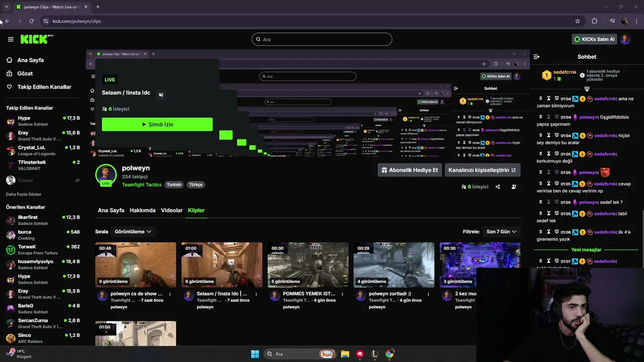Open the Chrome extensions puzzle icon

(595, 21)
